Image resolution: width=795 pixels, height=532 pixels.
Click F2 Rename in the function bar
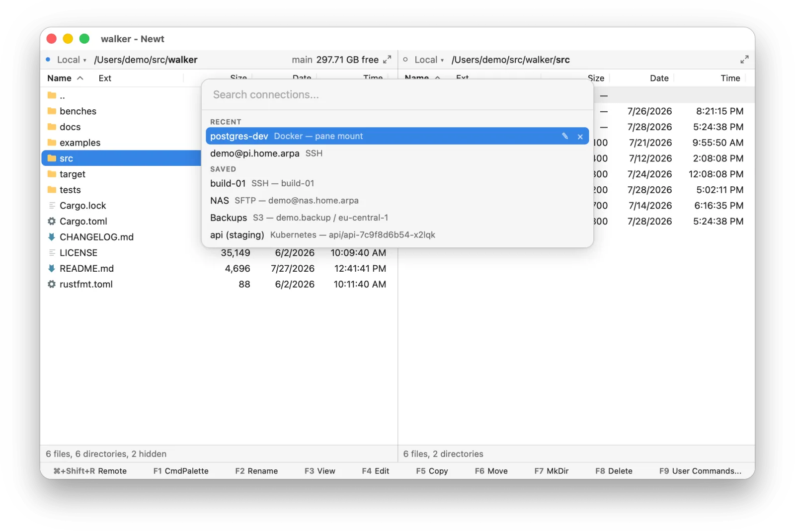coord(256,471)
